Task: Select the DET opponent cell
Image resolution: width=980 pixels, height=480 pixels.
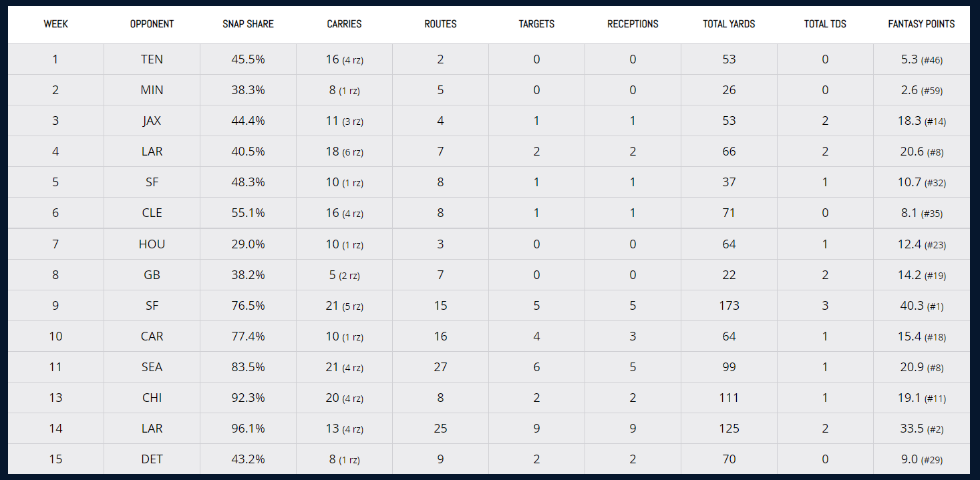Action: coord(152,459)
